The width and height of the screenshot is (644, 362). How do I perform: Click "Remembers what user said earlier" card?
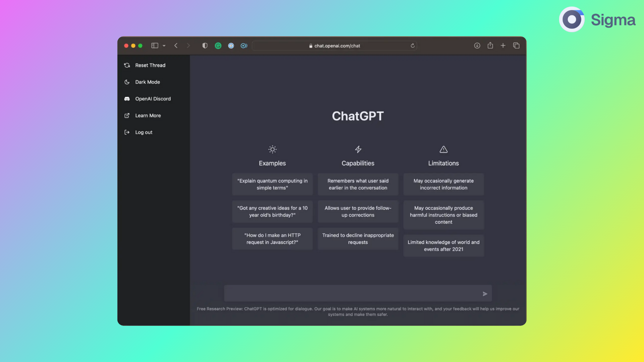[358, 184]
